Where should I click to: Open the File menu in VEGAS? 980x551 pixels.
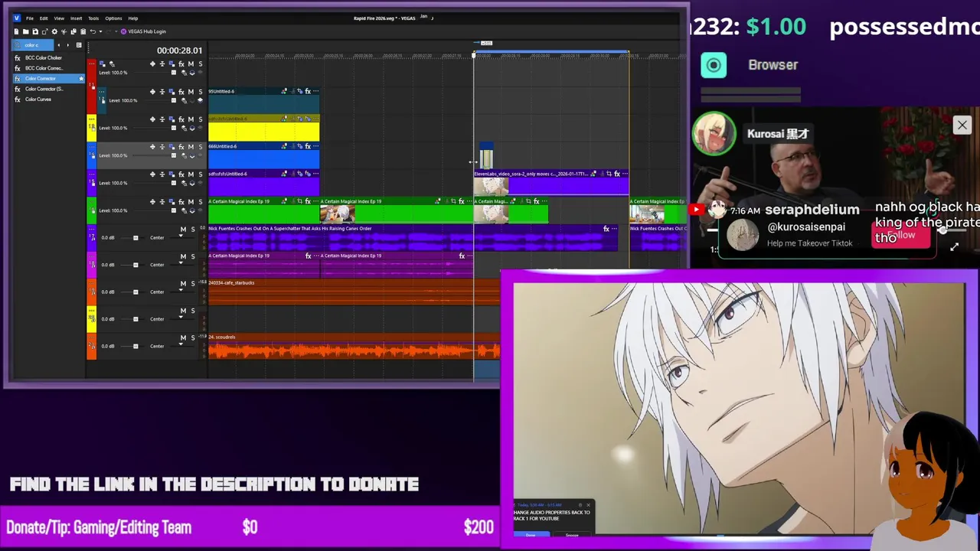pyautogui.click(x=30, y=18)
